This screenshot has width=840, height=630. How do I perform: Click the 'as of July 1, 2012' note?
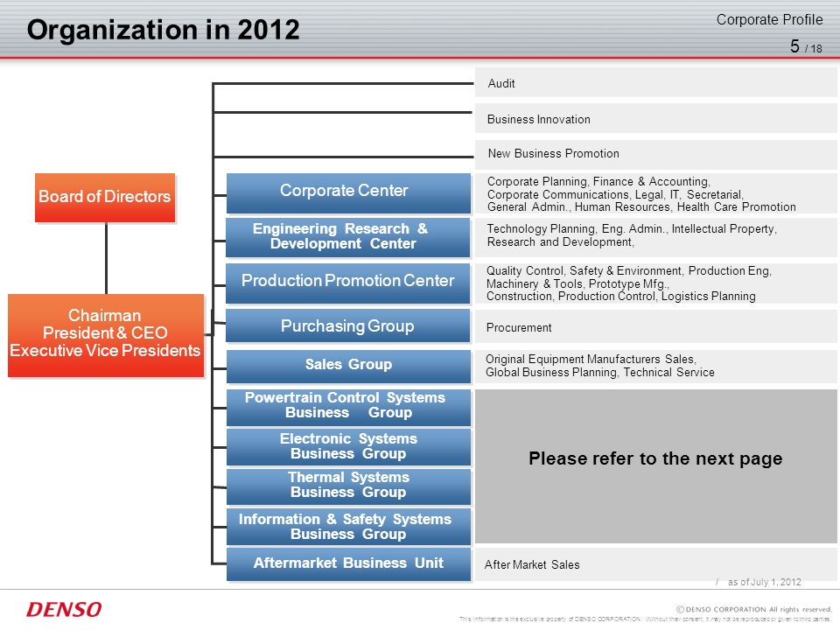(765, 582)
